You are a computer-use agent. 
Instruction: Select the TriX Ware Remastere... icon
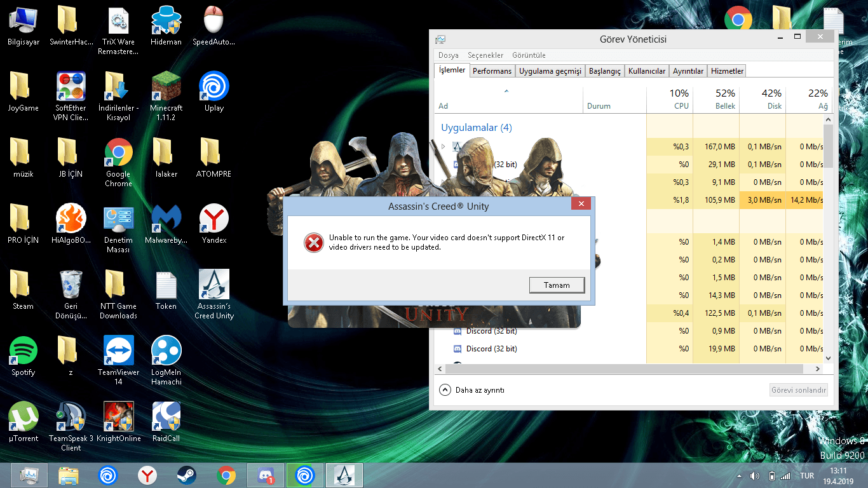pos(118,30)
